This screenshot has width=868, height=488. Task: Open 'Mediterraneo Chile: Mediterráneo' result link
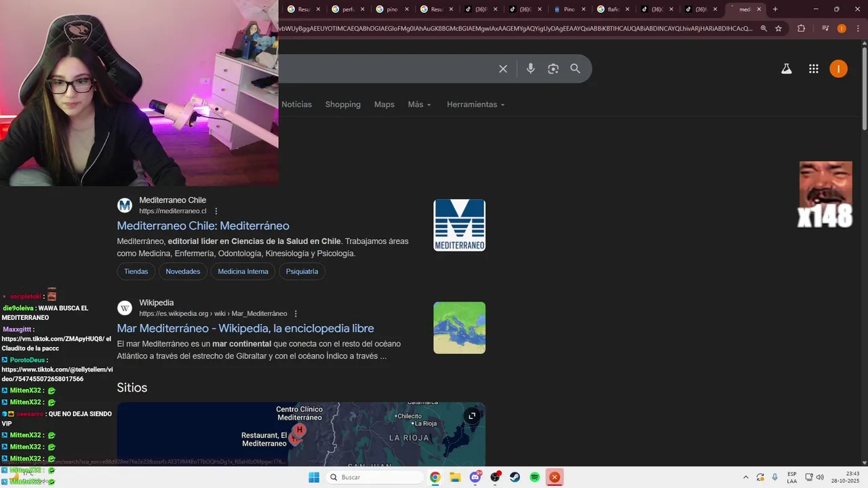(x=203, y=226)
